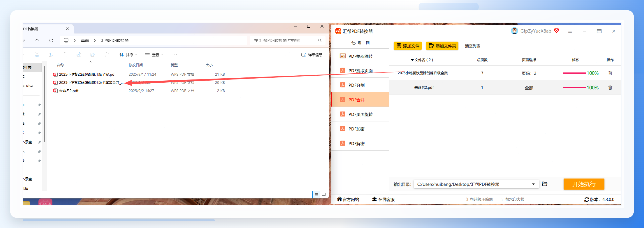Click the red VIP diamond icon
Viewport: 644px width, 228px height.
pos(557,31)
